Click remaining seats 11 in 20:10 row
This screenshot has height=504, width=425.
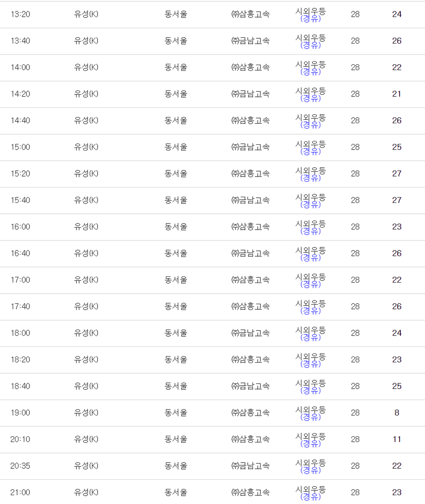click(x=397, y=439)
